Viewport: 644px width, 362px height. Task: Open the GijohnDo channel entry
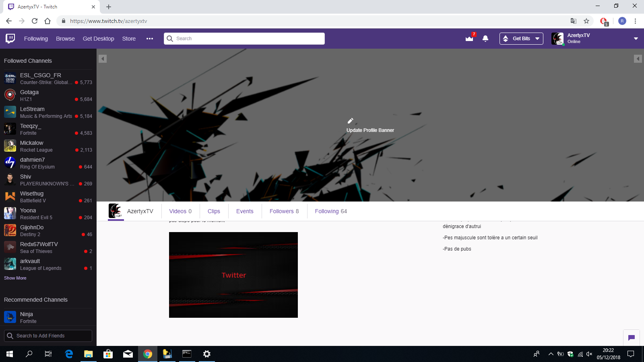pos(48,230)
